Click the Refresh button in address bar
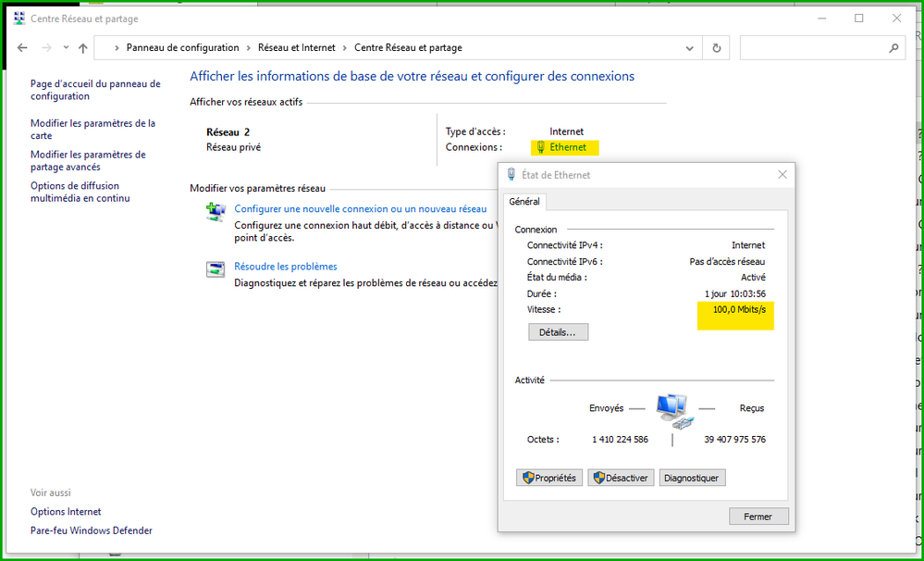924x561 pixels. [x=716, y=48]
